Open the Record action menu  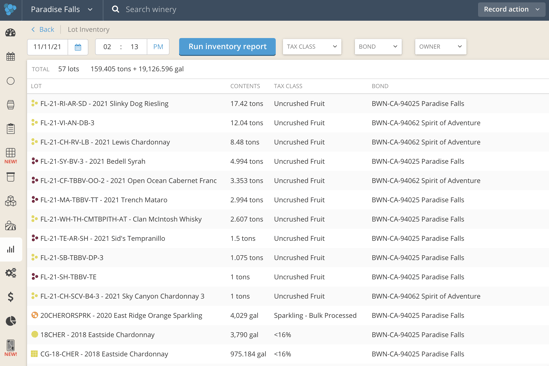[x=511, y=9]
